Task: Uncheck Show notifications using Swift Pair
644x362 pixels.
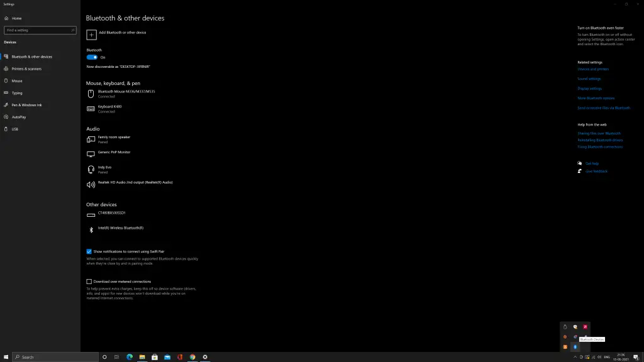Action: click(89, 251)
